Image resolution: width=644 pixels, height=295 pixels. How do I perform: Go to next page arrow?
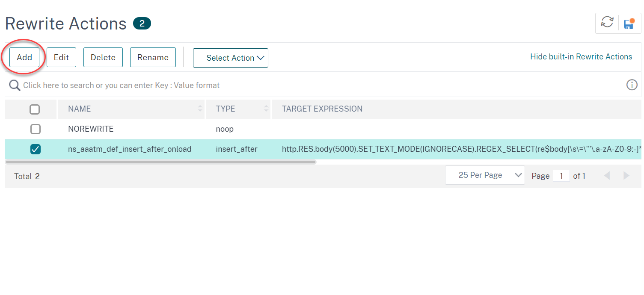coord(626,176)
